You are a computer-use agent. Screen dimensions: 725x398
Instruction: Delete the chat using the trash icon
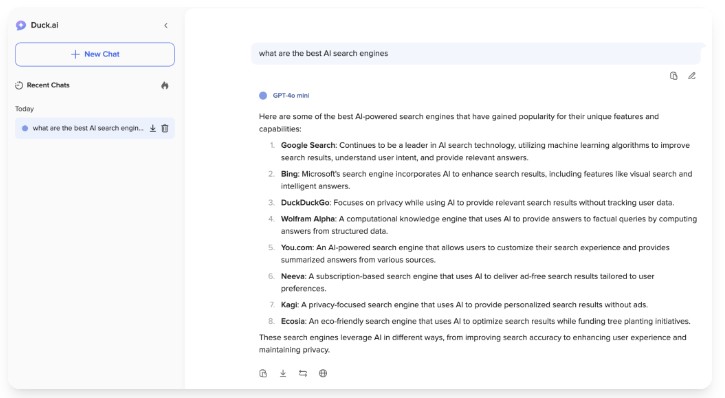click(165, 128)
